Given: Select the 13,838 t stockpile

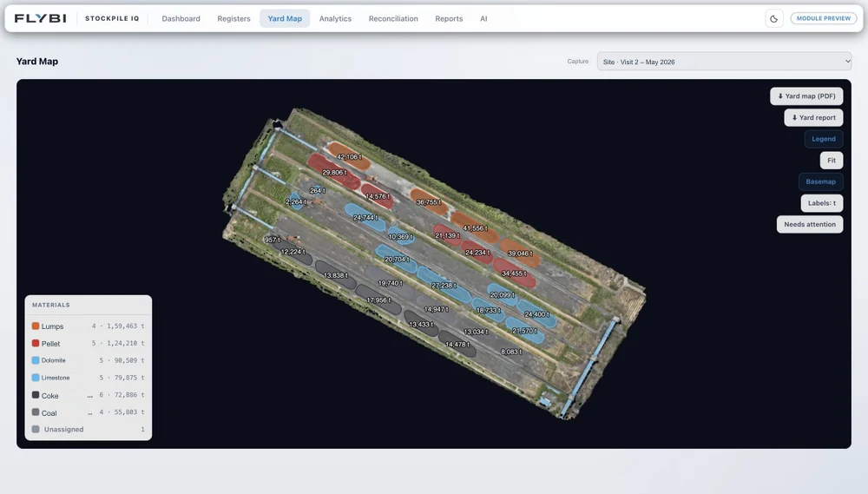Looking at the screenshot, I should (335, 275).
